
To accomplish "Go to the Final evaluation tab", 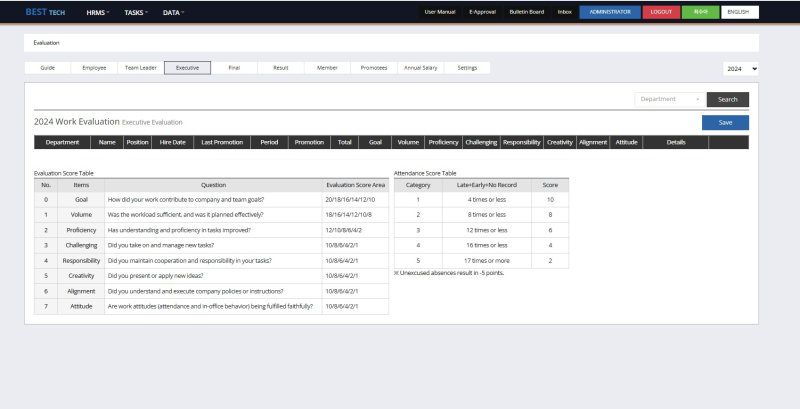I will coord(234,68).
